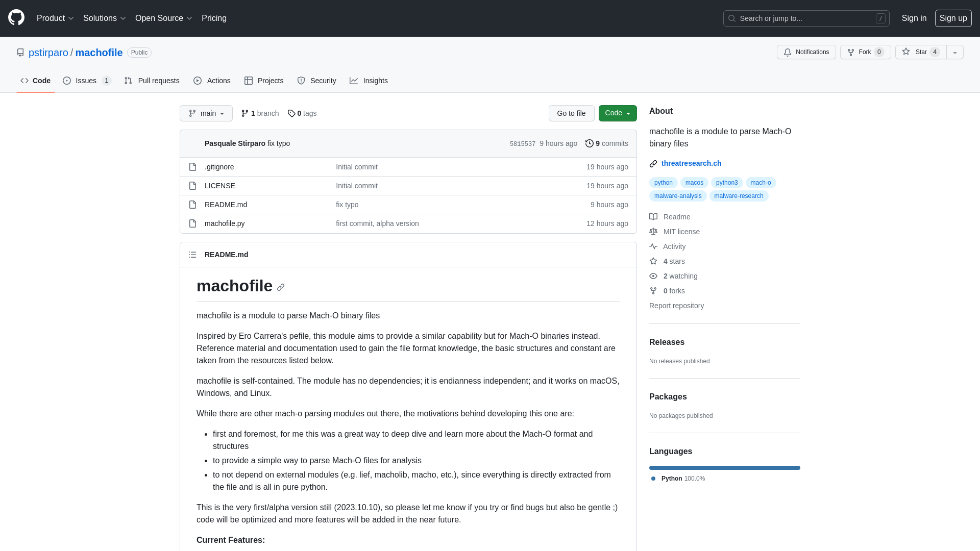Click the file icon next to README.md row
This screenshot has width=980, height=551.
pyautogui.click(x=192, y=205)
